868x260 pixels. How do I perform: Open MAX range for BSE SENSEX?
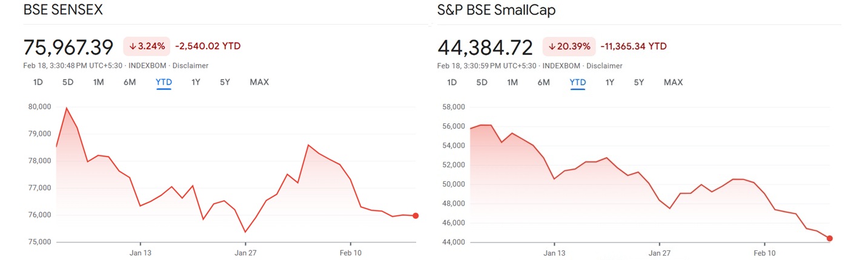(x=259, y=82)
